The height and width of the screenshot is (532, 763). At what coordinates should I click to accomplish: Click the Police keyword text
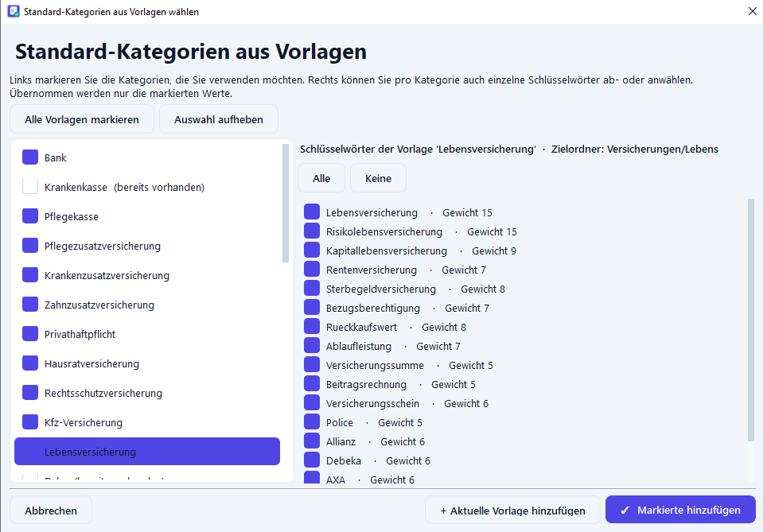click(x=340, y=422)
